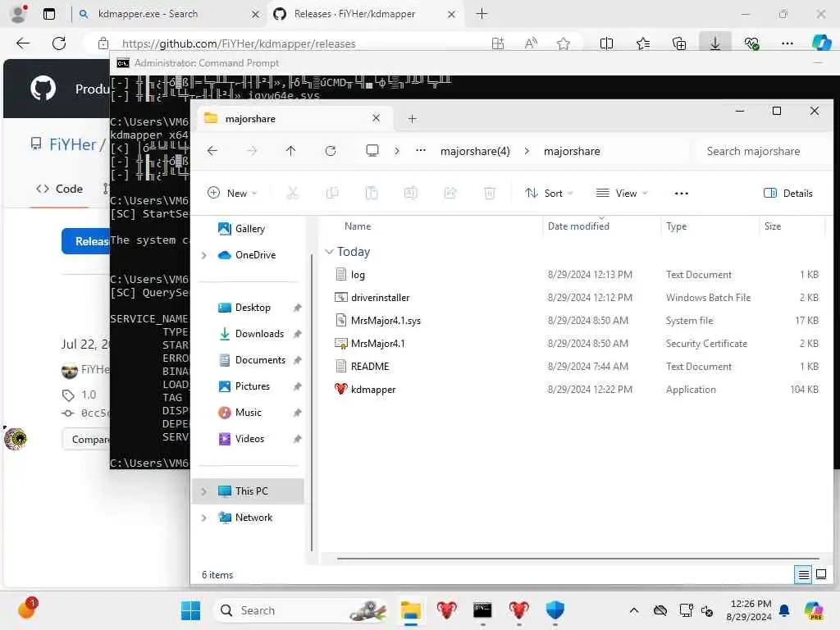
Task: Open new Edge browser tab
Action: click(x=482, y=14)
